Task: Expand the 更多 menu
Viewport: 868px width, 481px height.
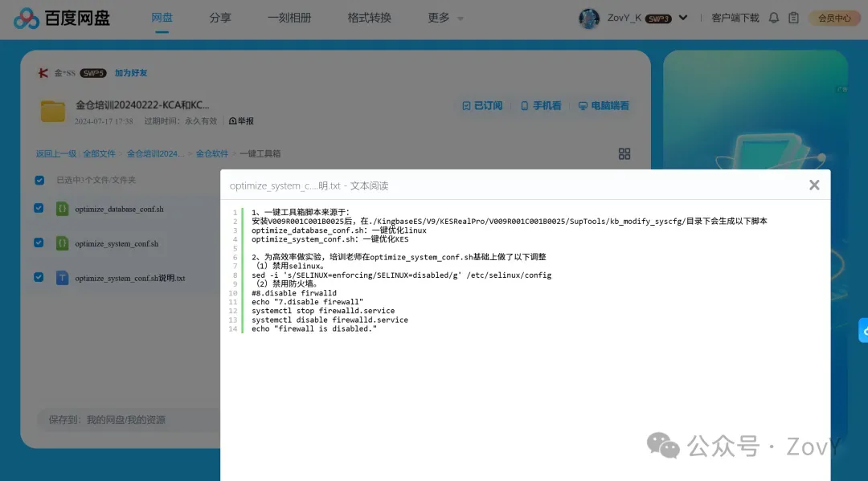Action: point(445,18)
